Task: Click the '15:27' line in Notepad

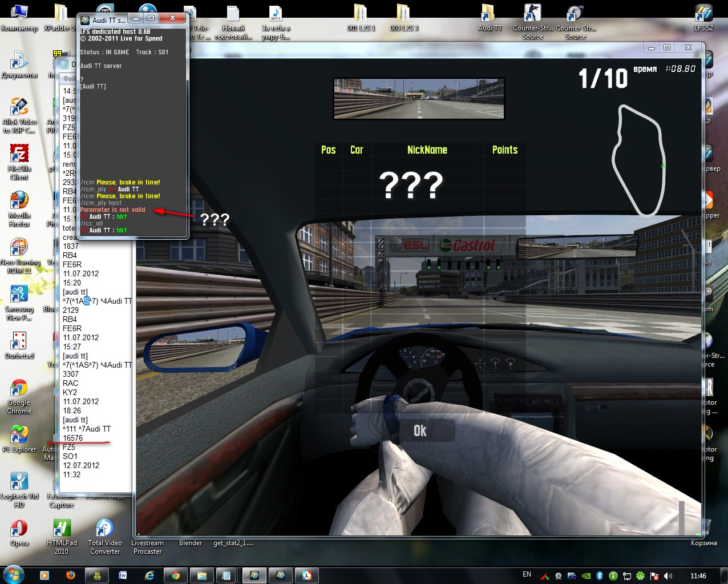Action: click(x=71, y=347)
